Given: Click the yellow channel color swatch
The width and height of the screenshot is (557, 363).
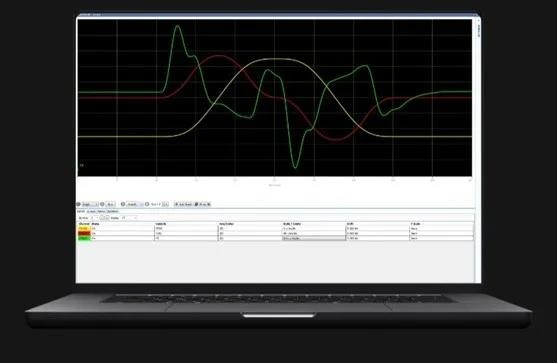Looking at the screenshot, I should (x=84, y=228).
